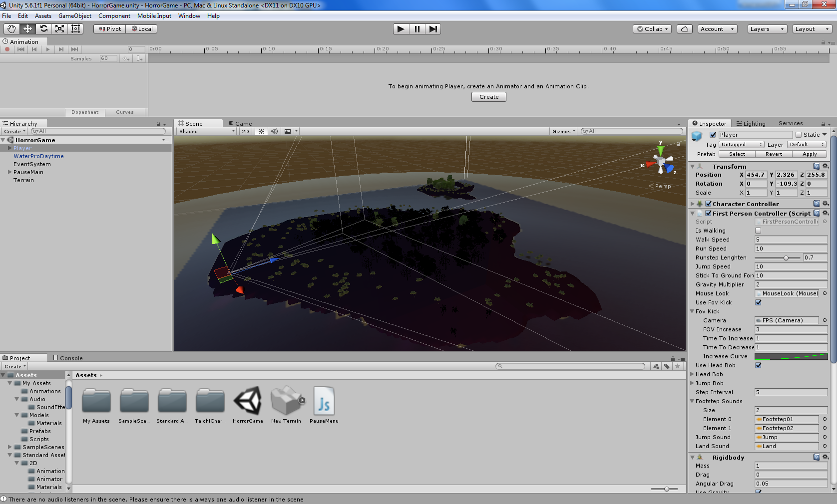Screen dimensions: 837x504
Task: Open the HorrorGame scene asset
Action: click(248, 405)
